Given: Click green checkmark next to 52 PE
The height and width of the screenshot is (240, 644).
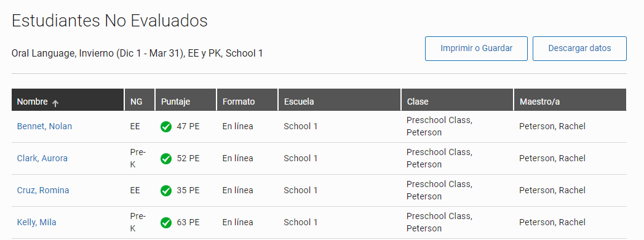Looking at the screenshot, I should (166, 159).
